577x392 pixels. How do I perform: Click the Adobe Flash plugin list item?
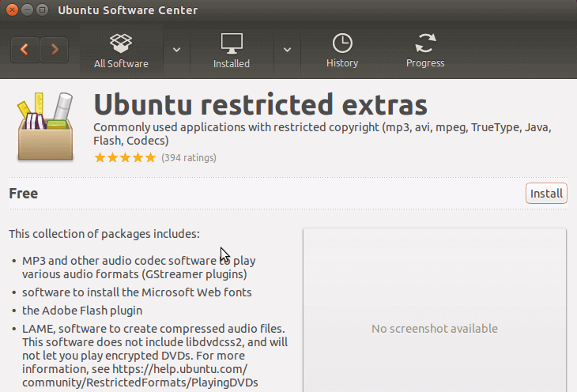click(x=82, y=311)
